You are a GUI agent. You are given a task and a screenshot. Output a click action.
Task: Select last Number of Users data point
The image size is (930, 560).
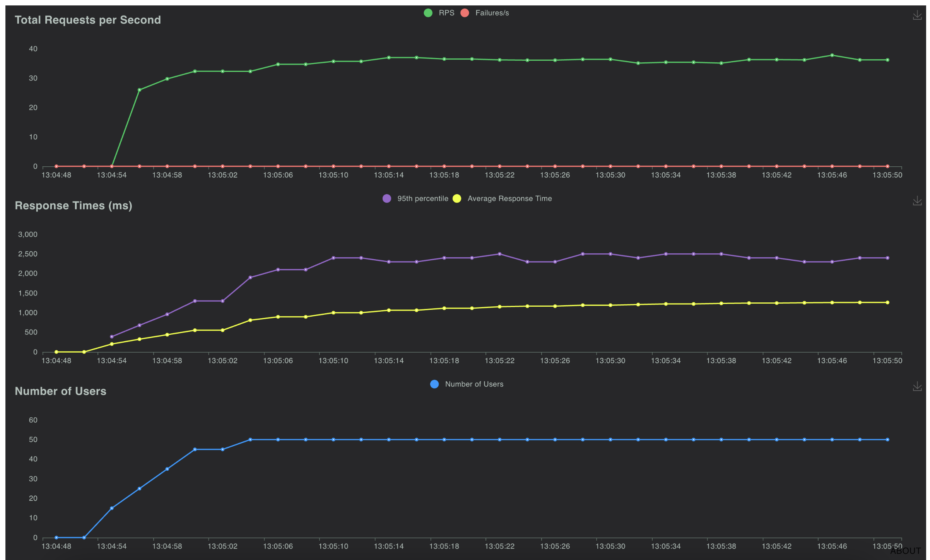pyautogui.click(x=887, y=440)
